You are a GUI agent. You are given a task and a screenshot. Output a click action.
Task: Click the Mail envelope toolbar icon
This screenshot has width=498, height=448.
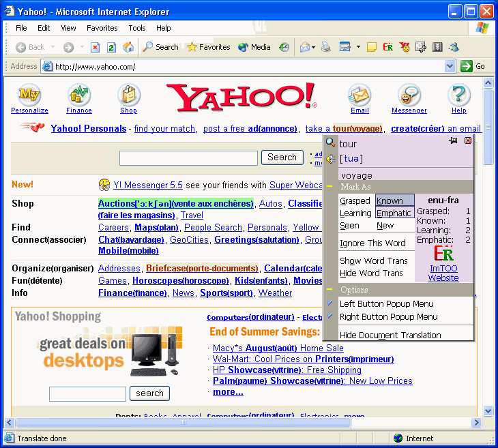(305, 47)
